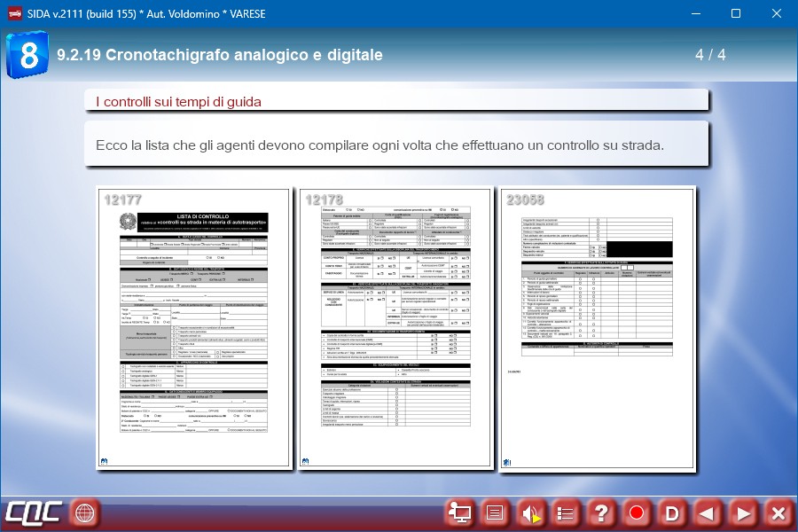The height and width of the screenshot is (532, 798).
Task: Click the D button in bottom toolbar
Action: click(672, 512)
